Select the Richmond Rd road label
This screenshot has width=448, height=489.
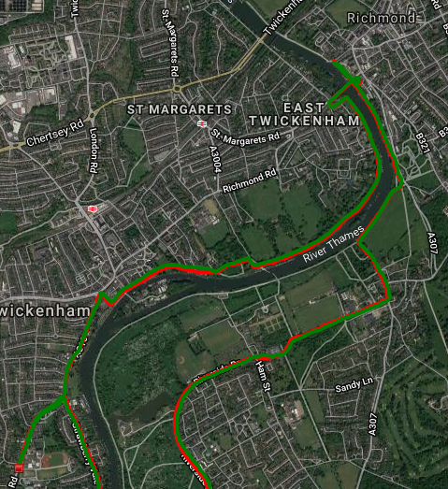coord(250,180)
